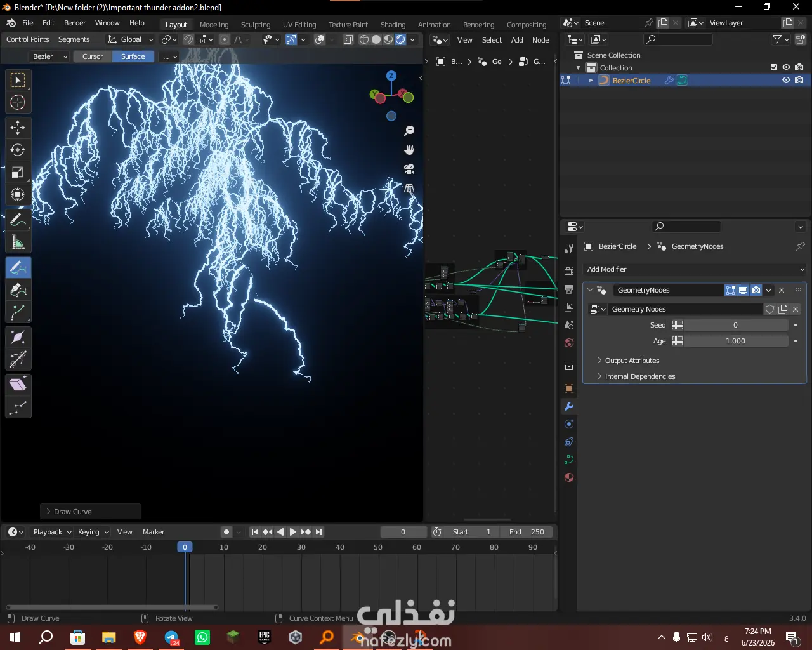The image size is (812, 650).
Task: Open the World properties tab
Action: coord(569,343)
